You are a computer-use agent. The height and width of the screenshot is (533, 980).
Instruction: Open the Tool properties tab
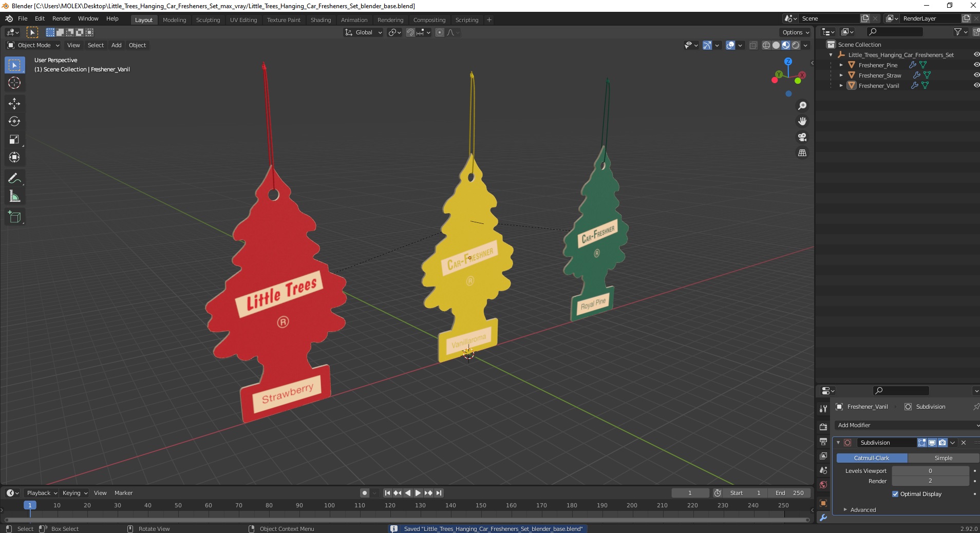pyautogui.click(x=823, y=408)
